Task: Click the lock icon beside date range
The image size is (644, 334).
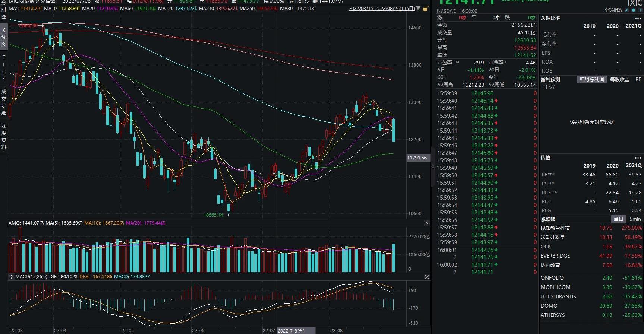Action: (425, 9)
